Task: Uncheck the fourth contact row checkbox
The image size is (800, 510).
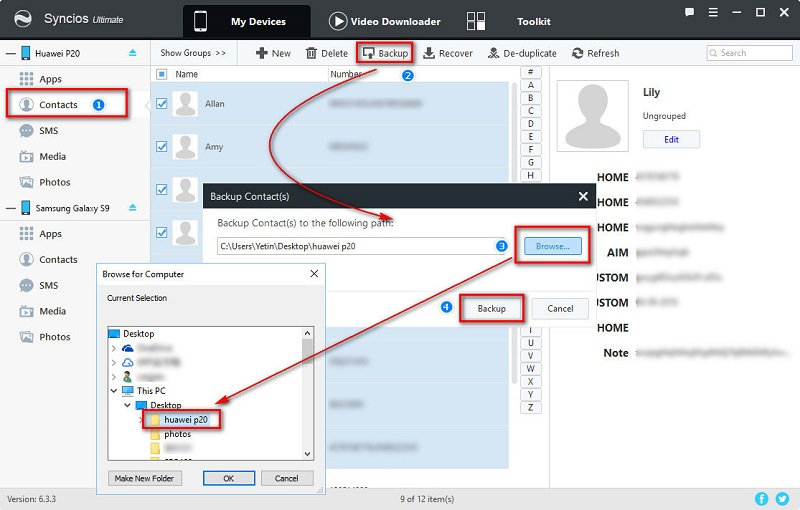Action: [161, 233]
